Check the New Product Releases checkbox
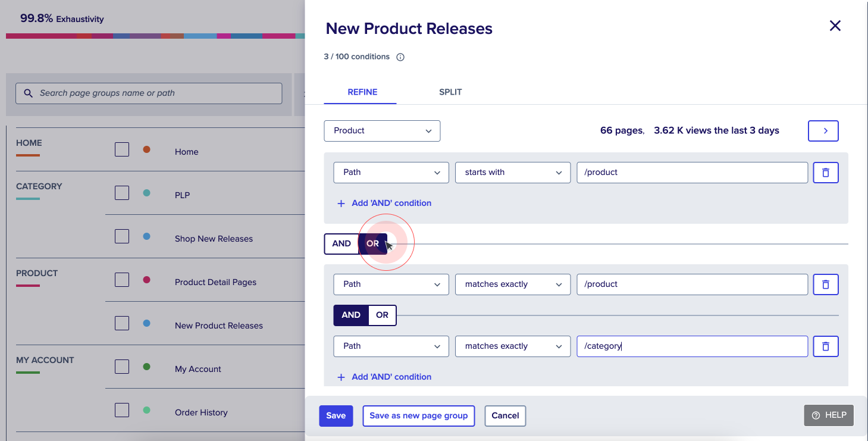This screenshot has width=868, height=441. tap(121, 323)
